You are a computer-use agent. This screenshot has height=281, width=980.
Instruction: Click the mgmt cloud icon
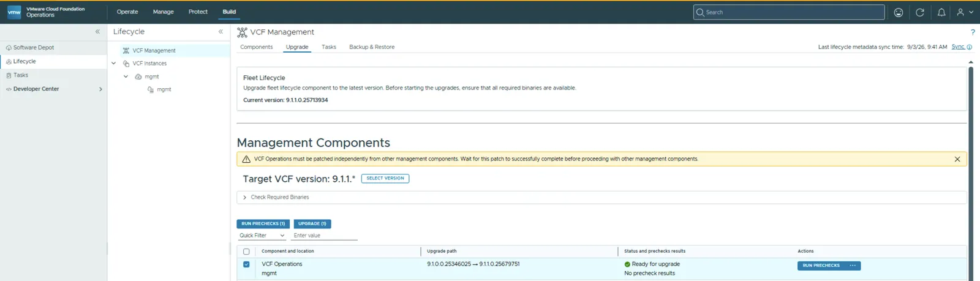138,77
